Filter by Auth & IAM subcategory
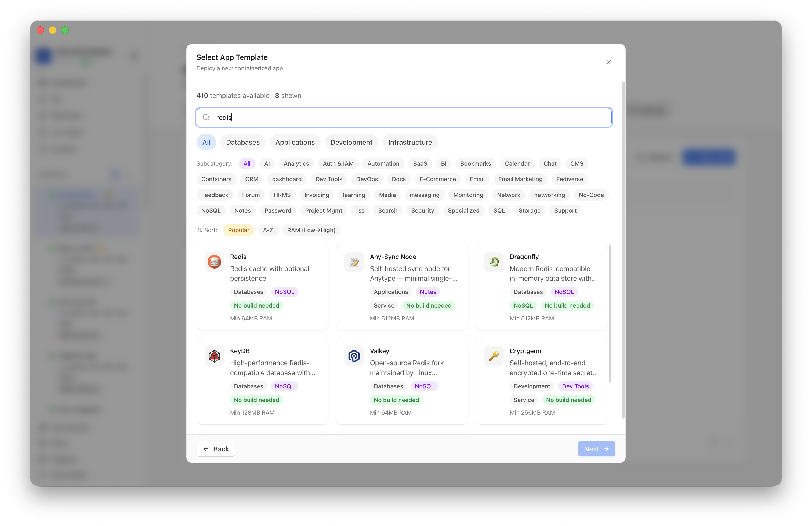The width and height of the screenshot is (812, 526). point(338,163)
